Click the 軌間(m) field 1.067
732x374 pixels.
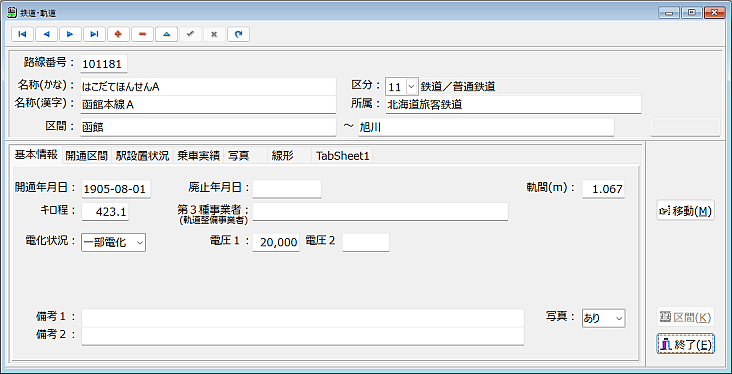tap(604, 189)
